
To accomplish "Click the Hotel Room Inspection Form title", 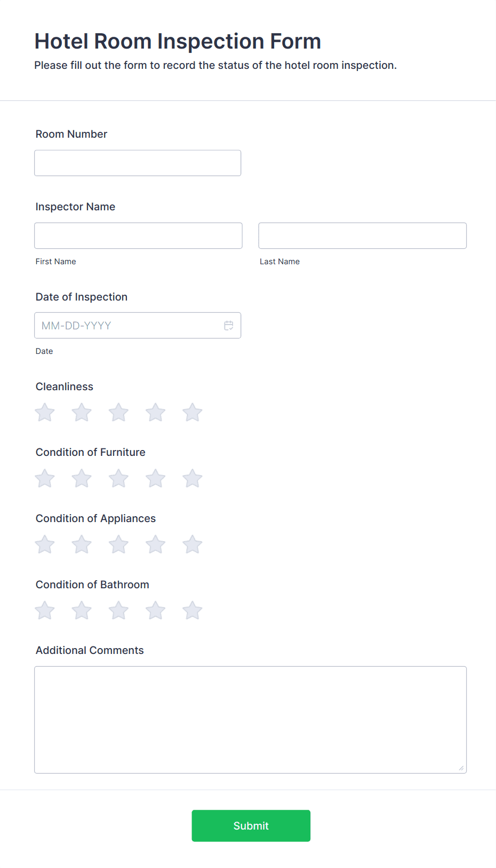I will (178, 41).
